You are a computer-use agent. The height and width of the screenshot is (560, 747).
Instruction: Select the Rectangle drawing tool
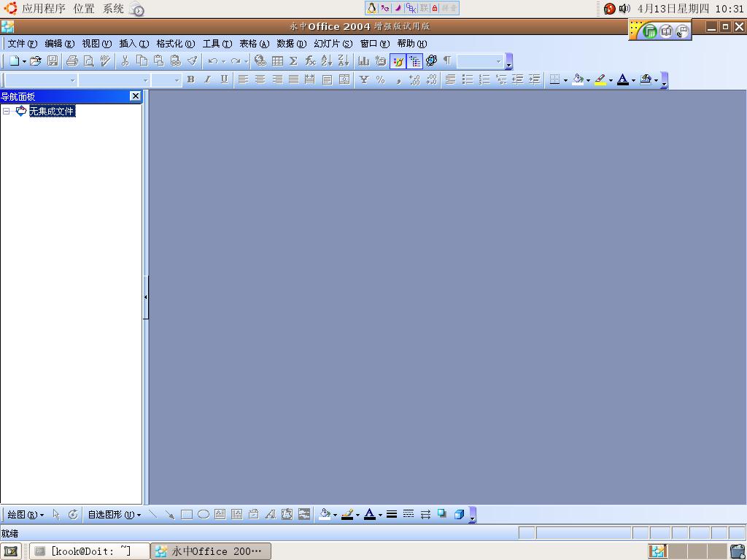(187, 514)
